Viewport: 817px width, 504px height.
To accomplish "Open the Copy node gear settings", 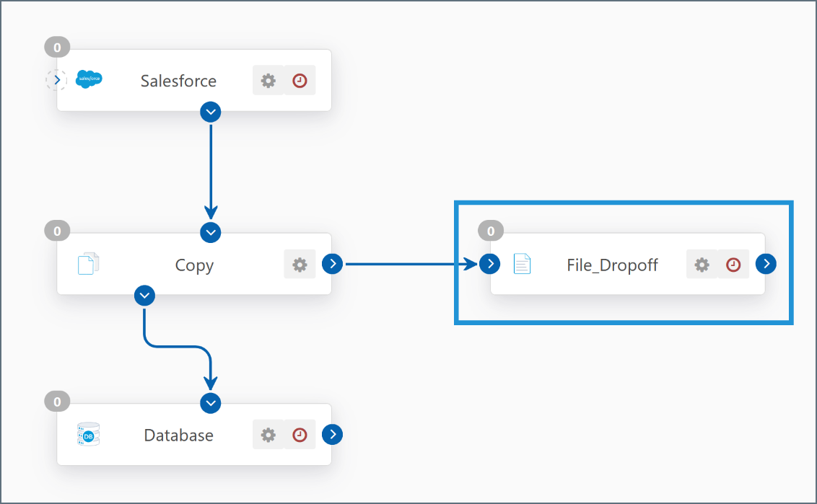I will point(300,265).
